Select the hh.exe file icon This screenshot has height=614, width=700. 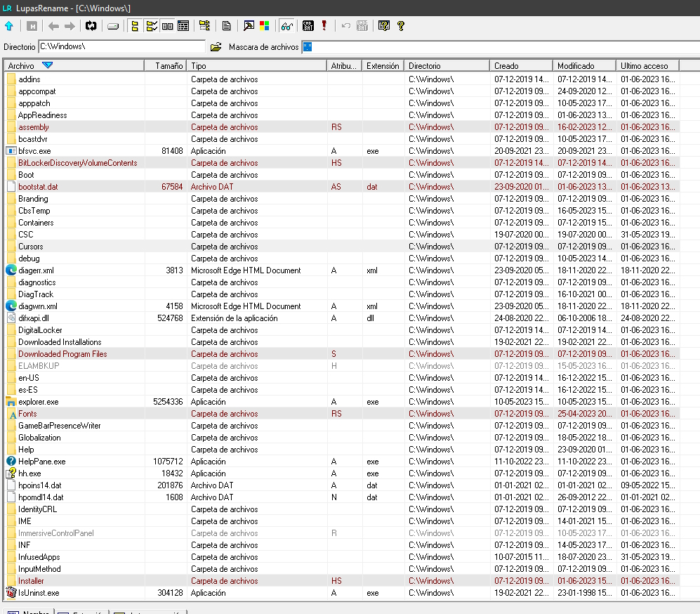coord(11,473)
